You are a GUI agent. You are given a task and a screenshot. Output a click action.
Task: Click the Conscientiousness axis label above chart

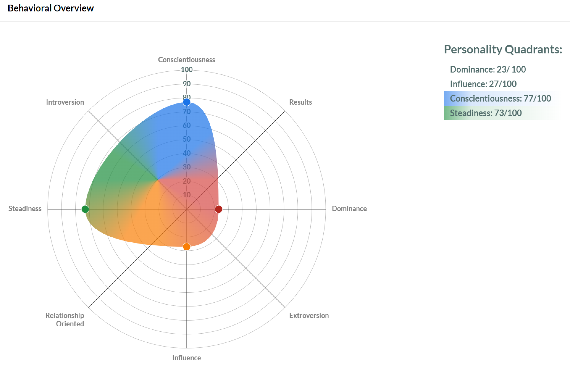click(187, 60)
